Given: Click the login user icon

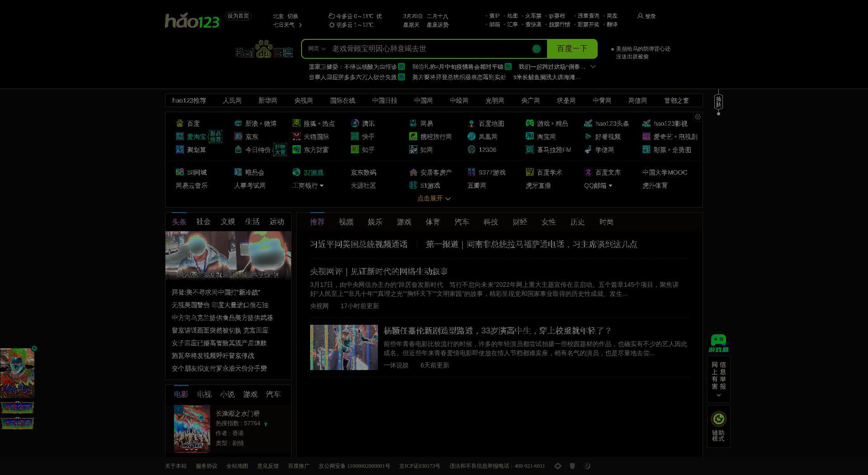Looking at the screenshot, I should tap(640, 16).
